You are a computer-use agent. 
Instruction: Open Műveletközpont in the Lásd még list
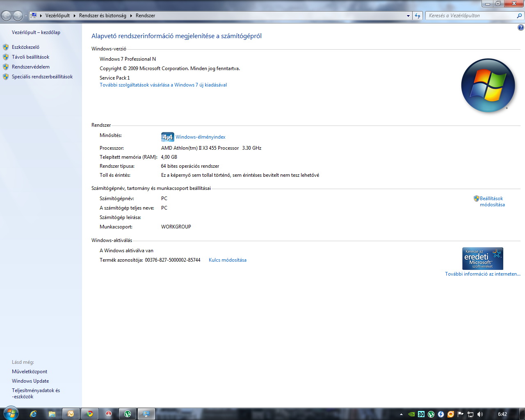[30, 372]
